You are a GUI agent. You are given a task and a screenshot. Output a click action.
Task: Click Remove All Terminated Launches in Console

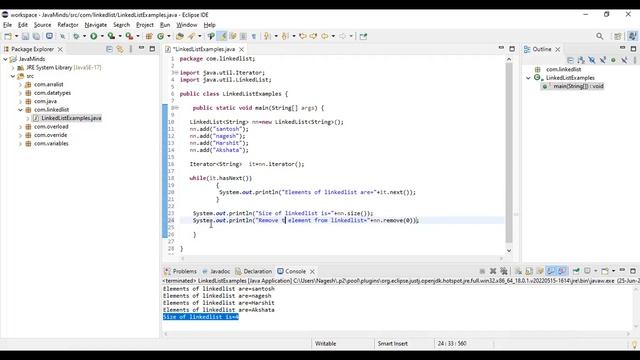504,271
